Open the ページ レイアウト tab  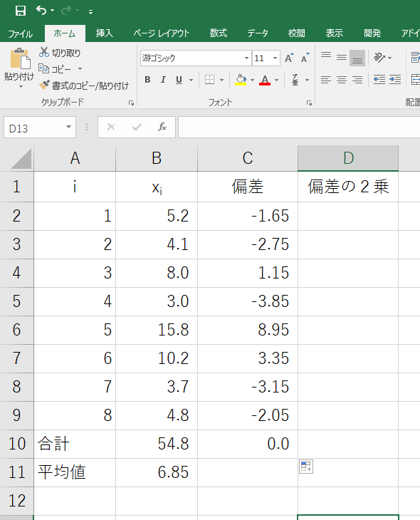pyautogui.click(x=162, y=33)
